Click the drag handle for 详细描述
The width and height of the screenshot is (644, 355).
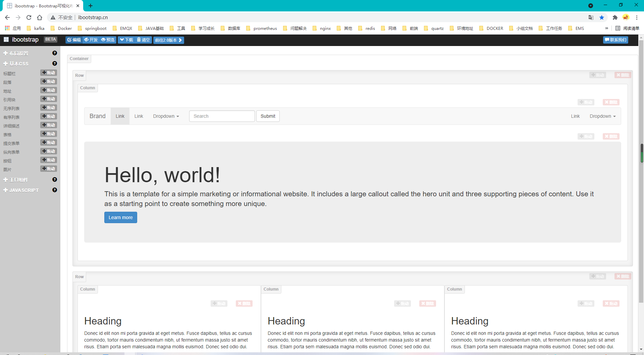click(x=49, y=125)
